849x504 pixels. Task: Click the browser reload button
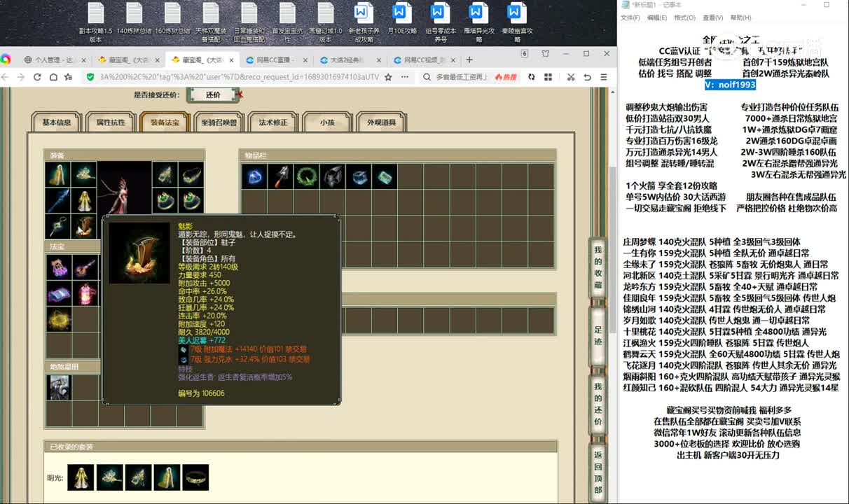[36, 77]
